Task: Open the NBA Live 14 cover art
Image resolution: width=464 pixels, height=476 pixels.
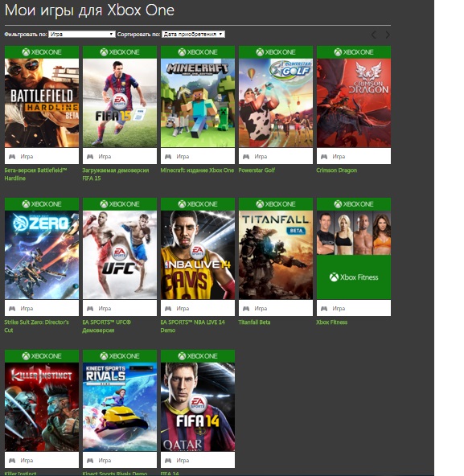Action: [x=198, y=255]
